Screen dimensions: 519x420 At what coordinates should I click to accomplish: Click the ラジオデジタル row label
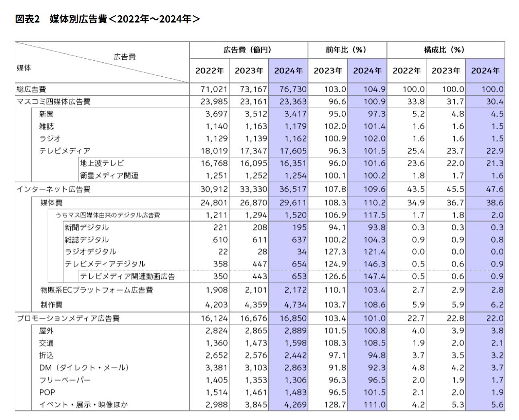point(90,252)
